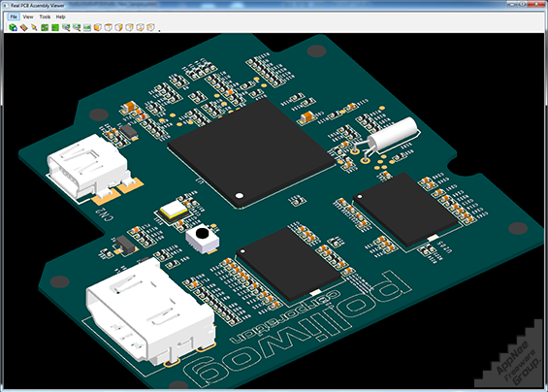548x392 pixels.
Task: Open the File menu
Action: pos(14,16)
